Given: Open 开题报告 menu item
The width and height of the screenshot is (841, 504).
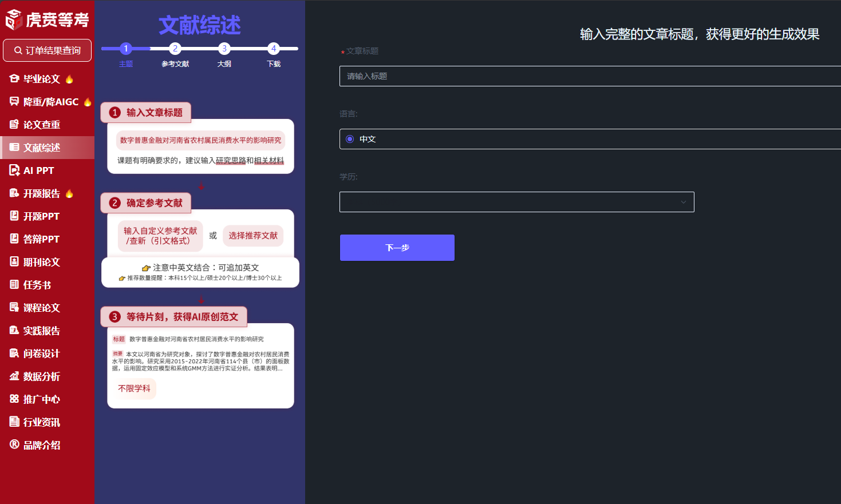Looking at the screenshot, I should pos(48,193).
